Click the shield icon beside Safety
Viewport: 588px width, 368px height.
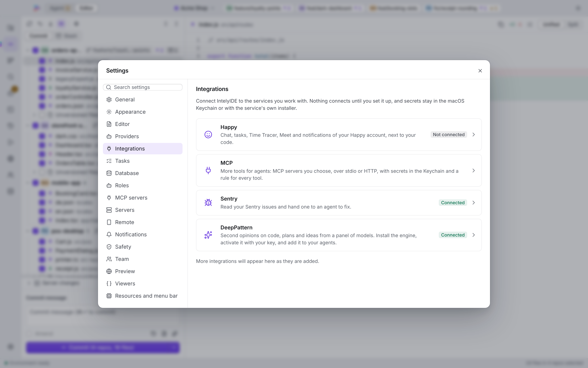point(109,247)
